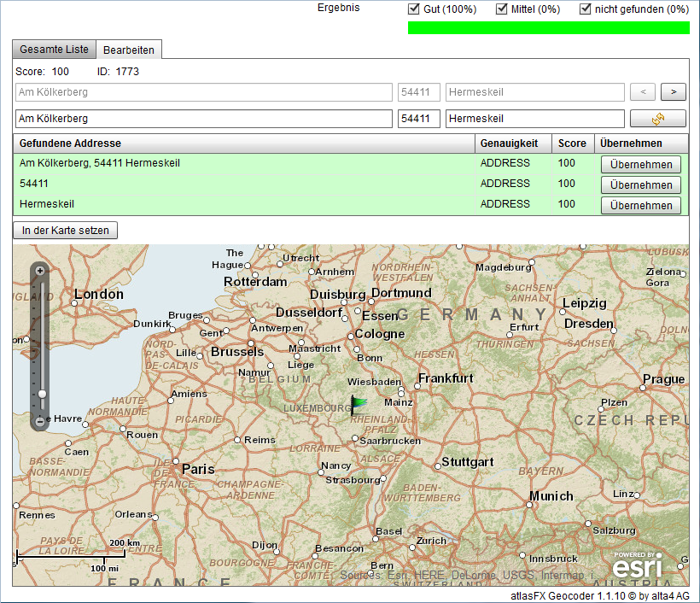Click Übernehmen in the 54411 row
700x603 pixels.
pyautogui.click(x=641, y=185)
